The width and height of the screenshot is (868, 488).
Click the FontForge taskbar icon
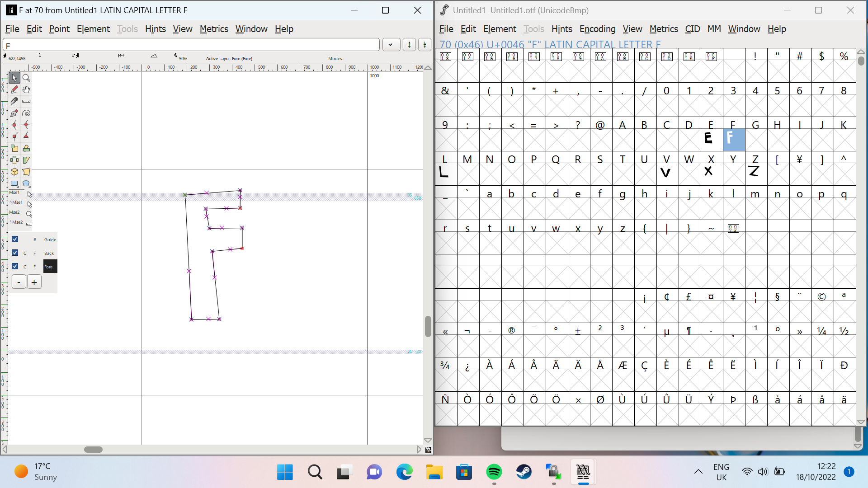583,472
